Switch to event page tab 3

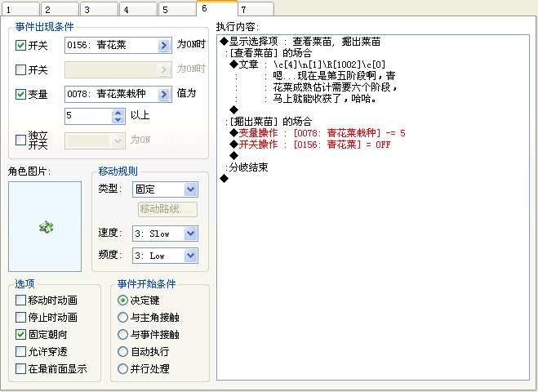pos(100,9)
